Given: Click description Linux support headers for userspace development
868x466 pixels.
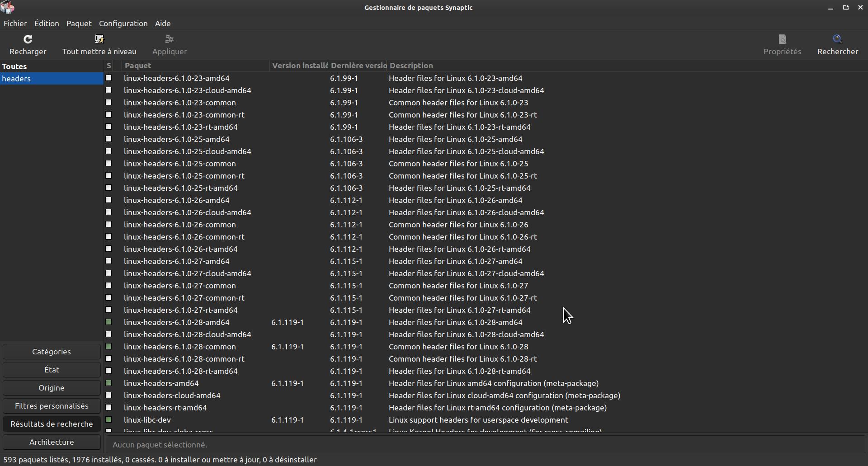Looking at the screenshot, I should 478,420.
